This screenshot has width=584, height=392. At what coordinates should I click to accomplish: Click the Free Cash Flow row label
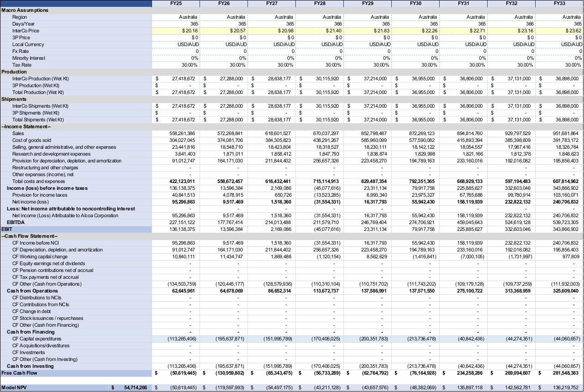(19, 373)
